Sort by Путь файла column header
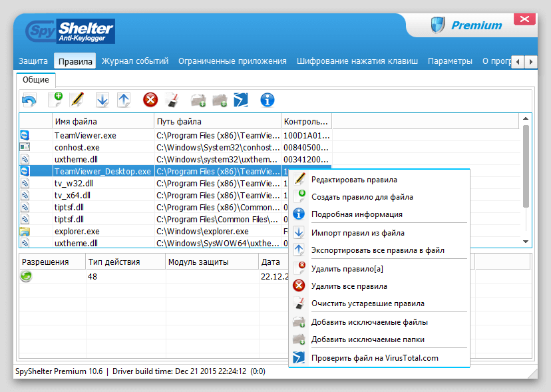The image size is (551, 392). click(x=218, y=121)
